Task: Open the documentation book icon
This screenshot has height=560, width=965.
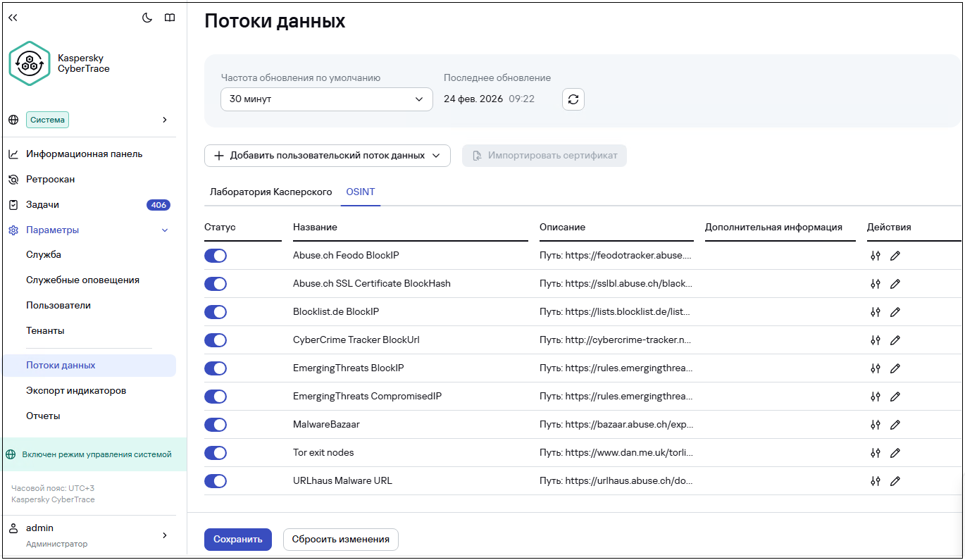Action: 170,18
